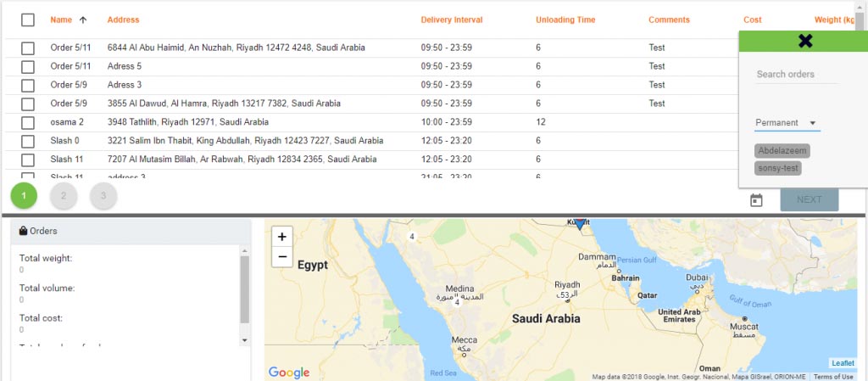Open the calendar date picker icon

point(756,200)
